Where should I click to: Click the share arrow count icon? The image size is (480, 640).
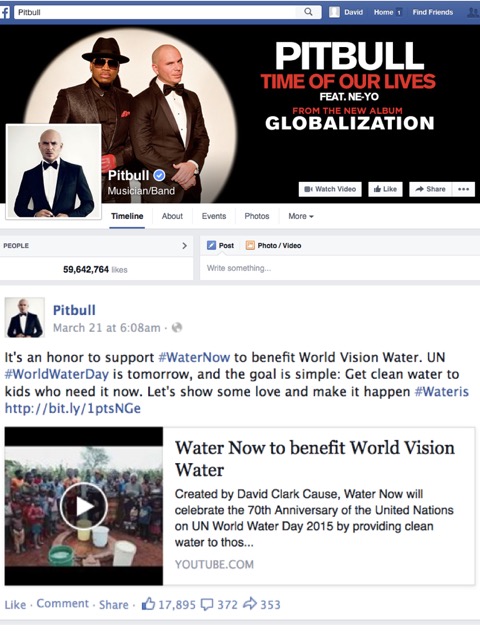(x=250, y=603)
